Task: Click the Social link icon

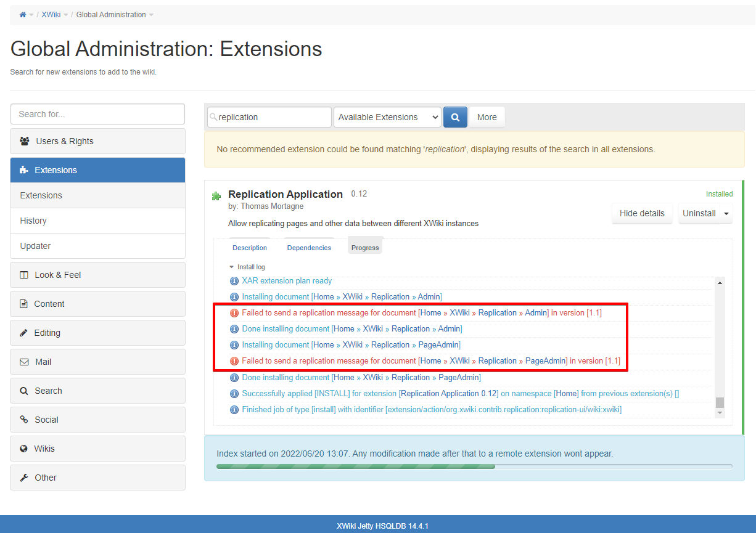Action: click(24, 420)
